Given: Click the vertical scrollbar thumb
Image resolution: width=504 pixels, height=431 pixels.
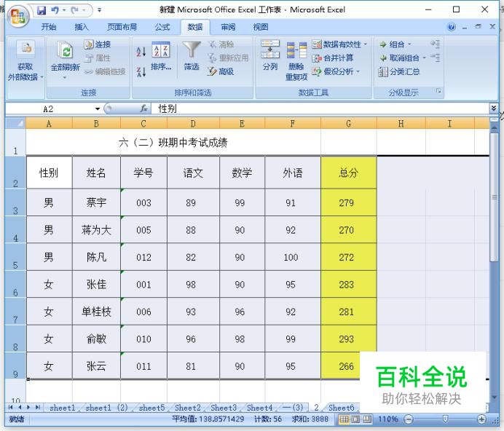Looking at the screenshot, I should tap(494, 196).
